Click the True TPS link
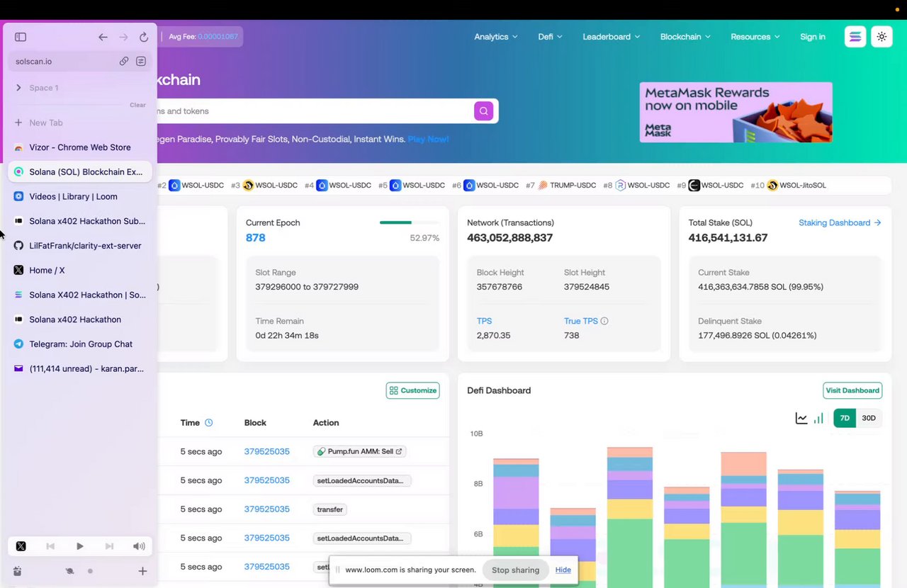The image size is (907, 588). (x=581, y=321)
